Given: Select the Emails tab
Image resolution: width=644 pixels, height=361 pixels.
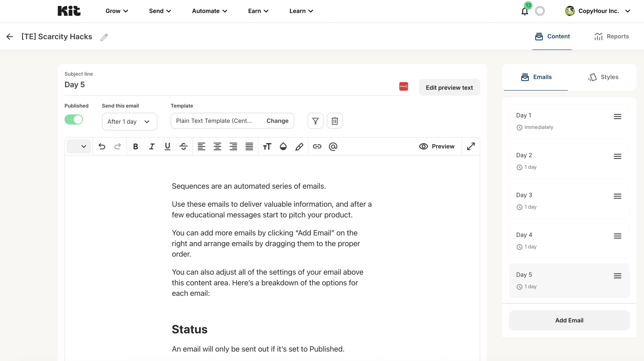Looking at the screenshot, I should (x=536, y=77).
